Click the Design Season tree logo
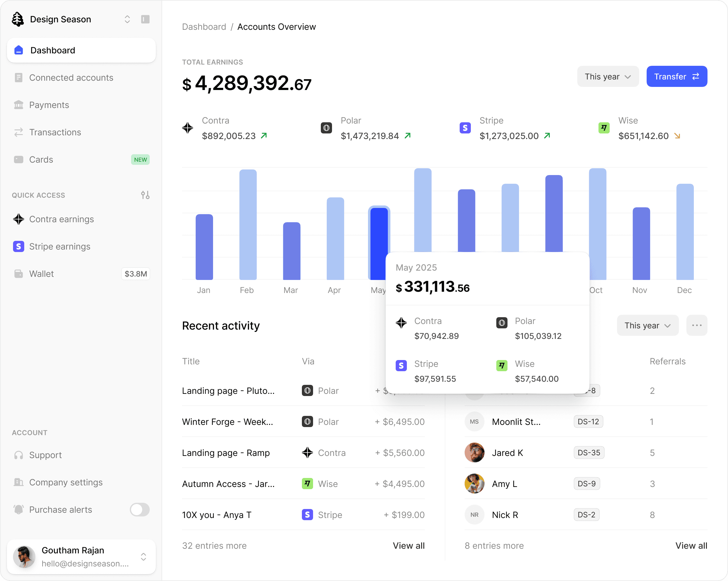Image resolution: width=728 pixels, height=581 pixels. coord(18,19)
